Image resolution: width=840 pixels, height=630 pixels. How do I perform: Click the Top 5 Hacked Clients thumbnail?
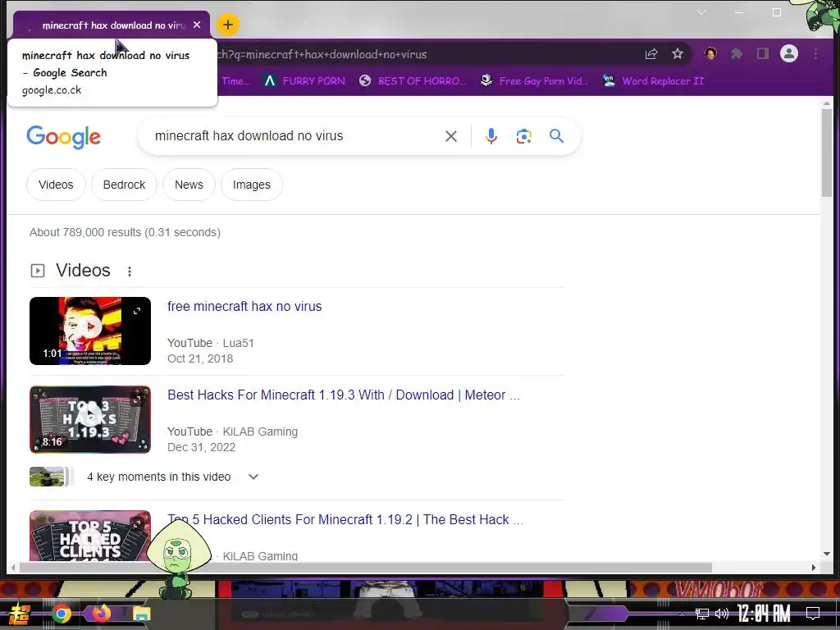pyautogui.click(x=90, y=536)
